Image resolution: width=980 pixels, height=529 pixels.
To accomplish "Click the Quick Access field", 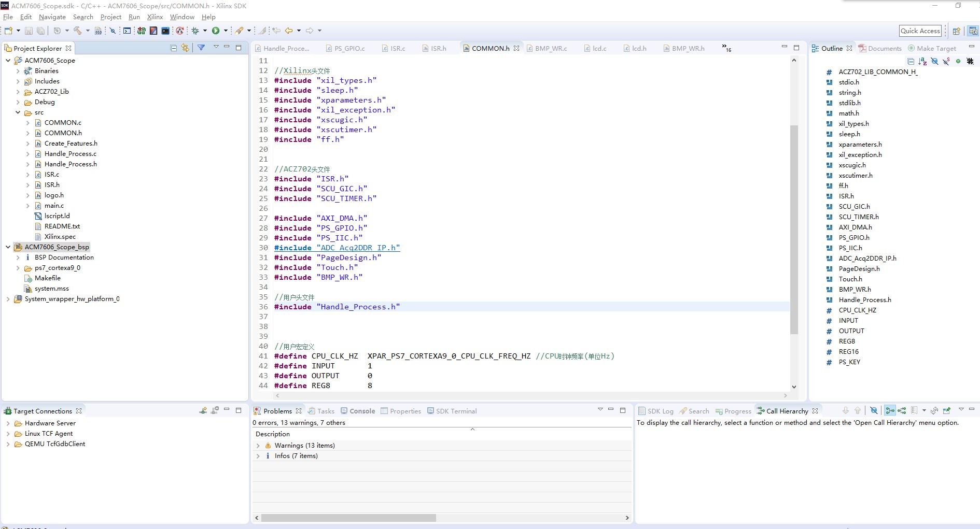I will [920, 31].
